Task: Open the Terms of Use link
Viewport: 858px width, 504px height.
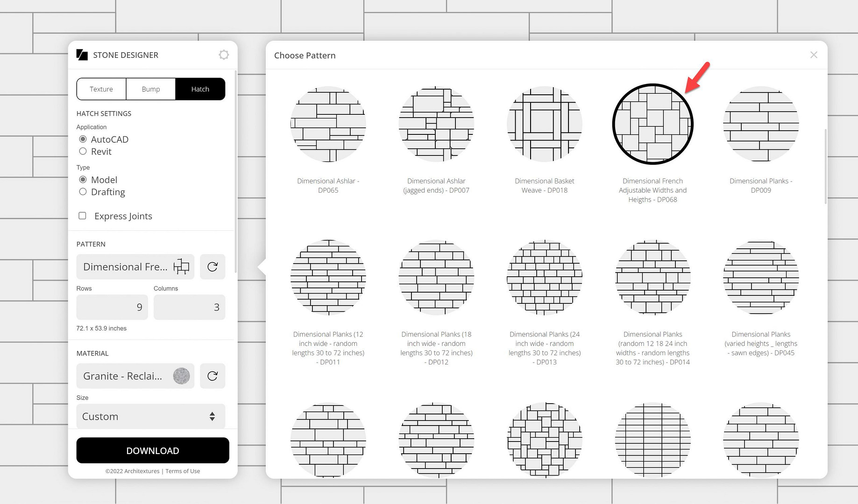Action: click(183, 471)
